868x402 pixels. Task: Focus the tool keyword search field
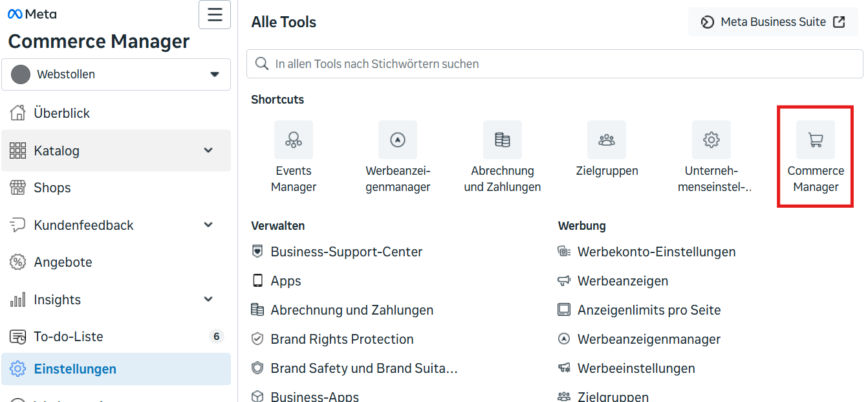pyautogui.click(x=555, y=64)
